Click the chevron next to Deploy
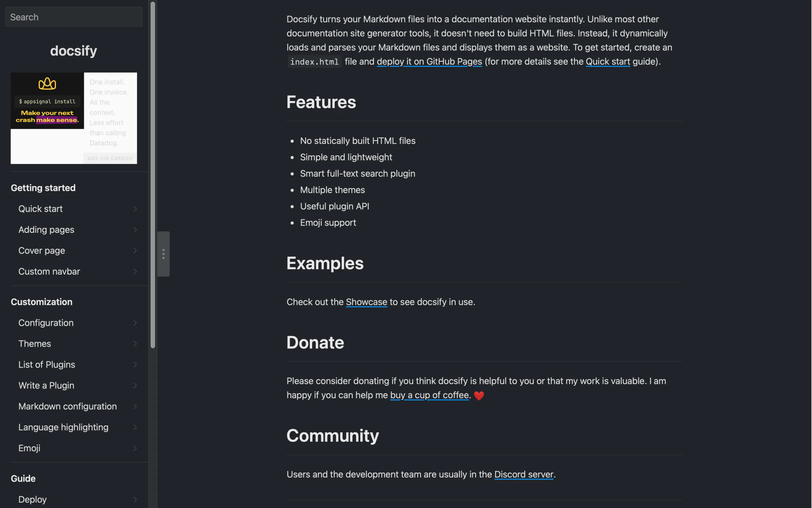This screenshot has height=508, width=812. 135,500
